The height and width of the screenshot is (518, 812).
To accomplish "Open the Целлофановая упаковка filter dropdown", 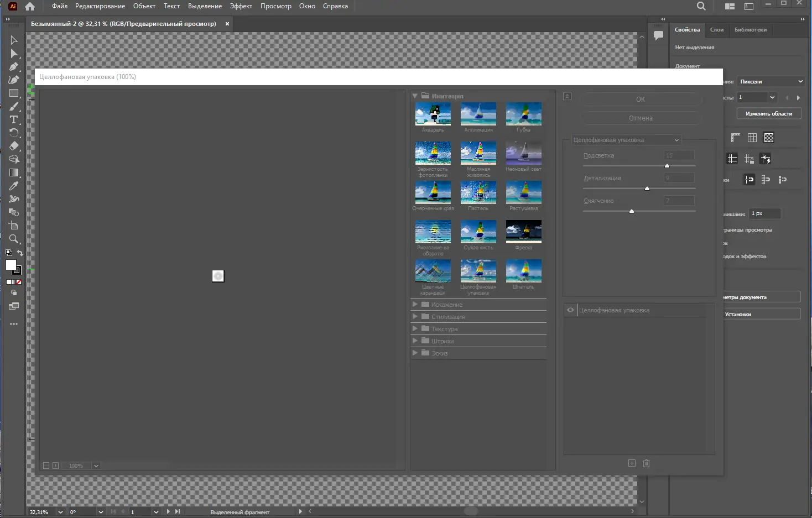I will 626,140.
